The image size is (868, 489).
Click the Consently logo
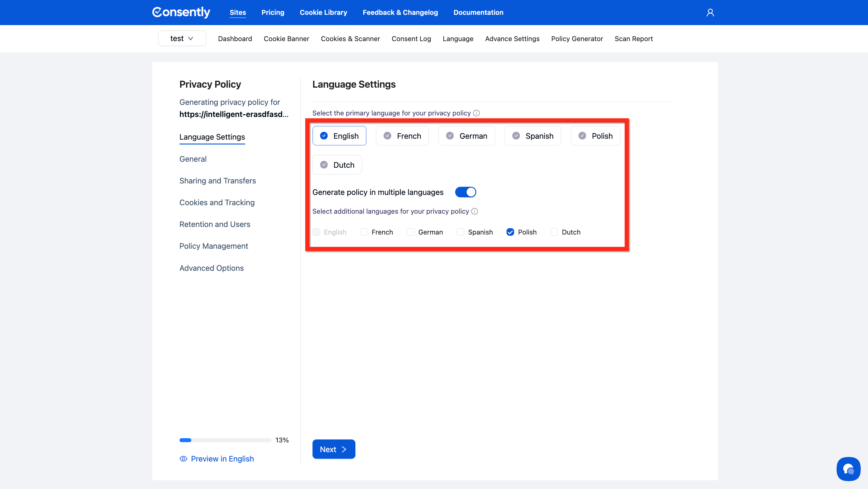click(x=181, y=12)
